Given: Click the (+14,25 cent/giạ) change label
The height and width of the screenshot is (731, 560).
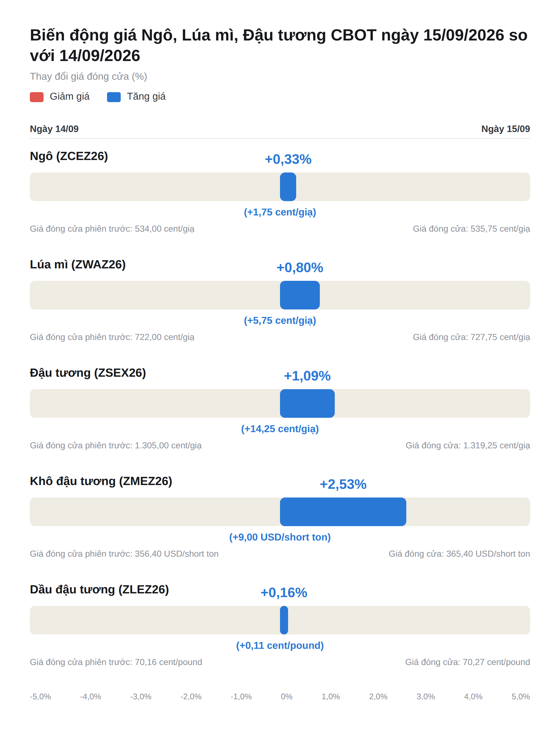Looking at the screenshot, I should 280,429.
